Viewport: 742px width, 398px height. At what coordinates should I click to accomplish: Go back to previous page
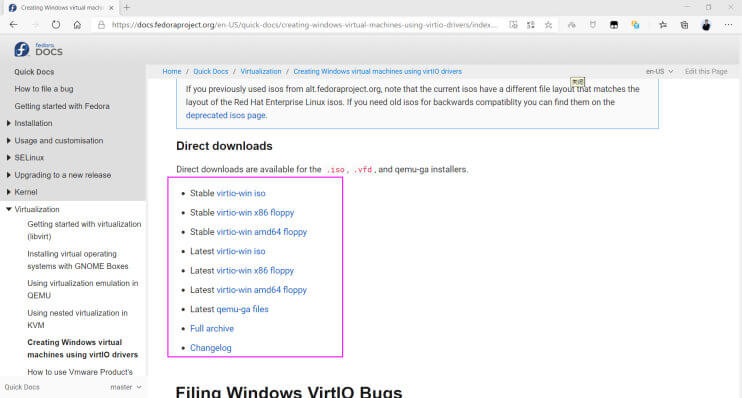point(14,25)
